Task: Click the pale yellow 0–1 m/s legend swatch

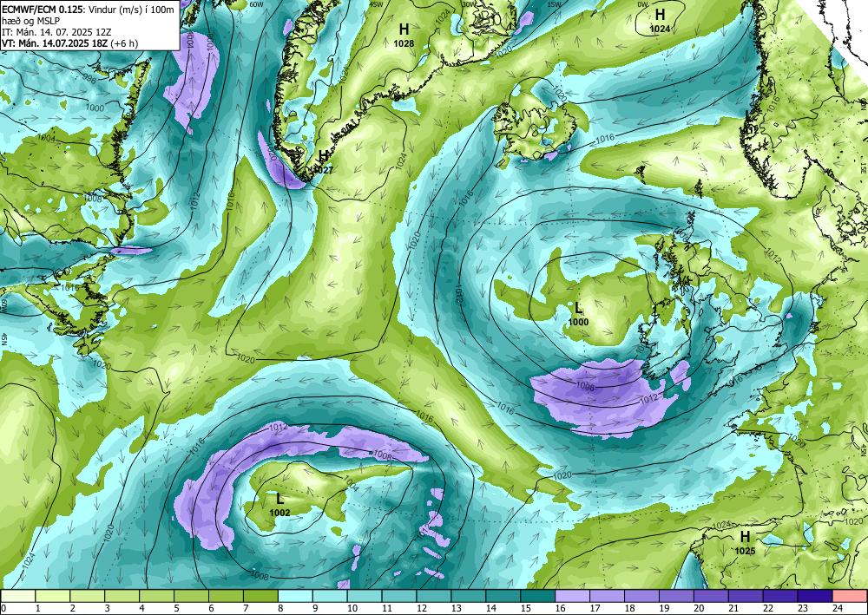Action: (x=18, y=596)
